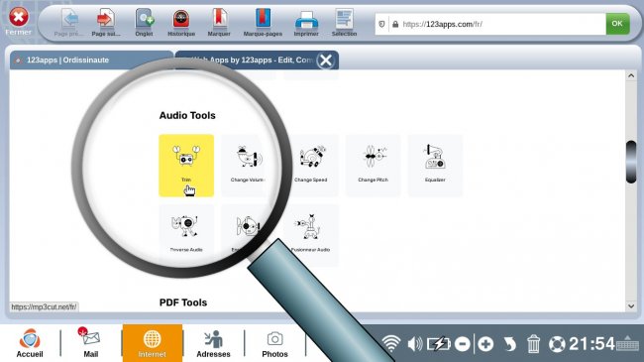This screenshot has height=362, width=644.
Task: Open the Fusionneur Audio tool
Action: pos(310,235)
